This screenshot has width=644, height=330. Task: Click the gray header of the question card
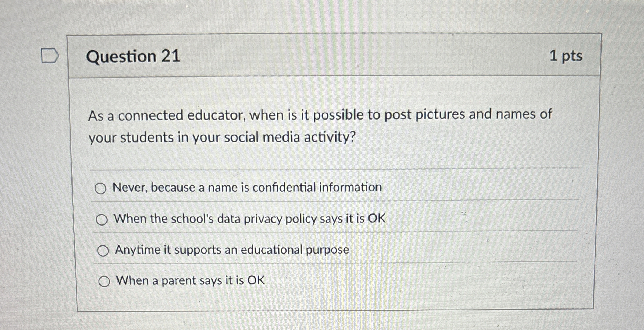[323, 57]
